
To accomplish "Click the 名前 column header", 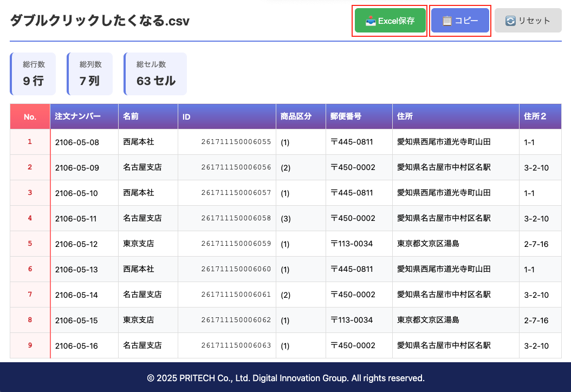I will tap(148, 116).
